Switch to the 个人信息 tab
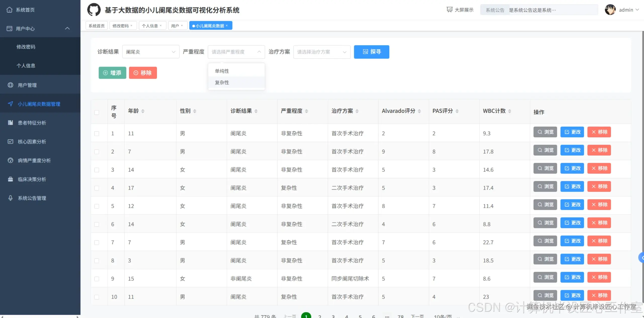The height and width of the screenshot is (318, 644). [150, 25]
